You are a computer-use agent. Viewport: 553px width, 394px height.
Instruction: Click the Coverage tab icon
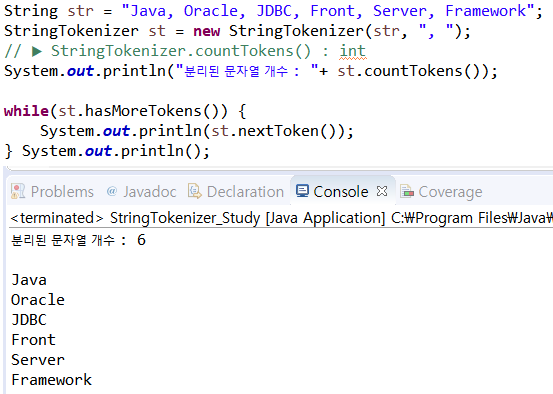pos(407,191)
